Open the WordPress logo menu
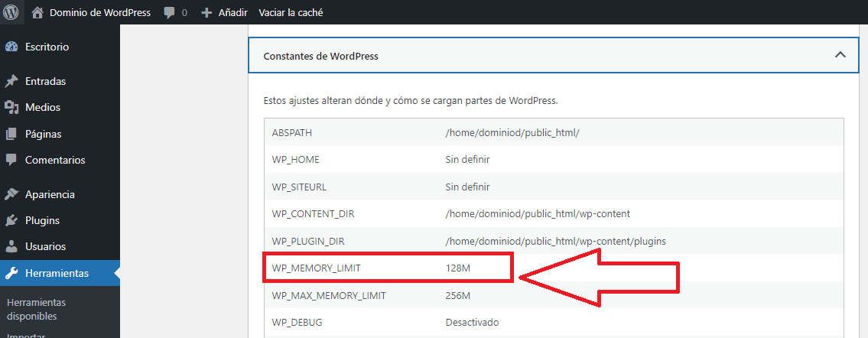 pyautogui.click(x=11, y=12)
